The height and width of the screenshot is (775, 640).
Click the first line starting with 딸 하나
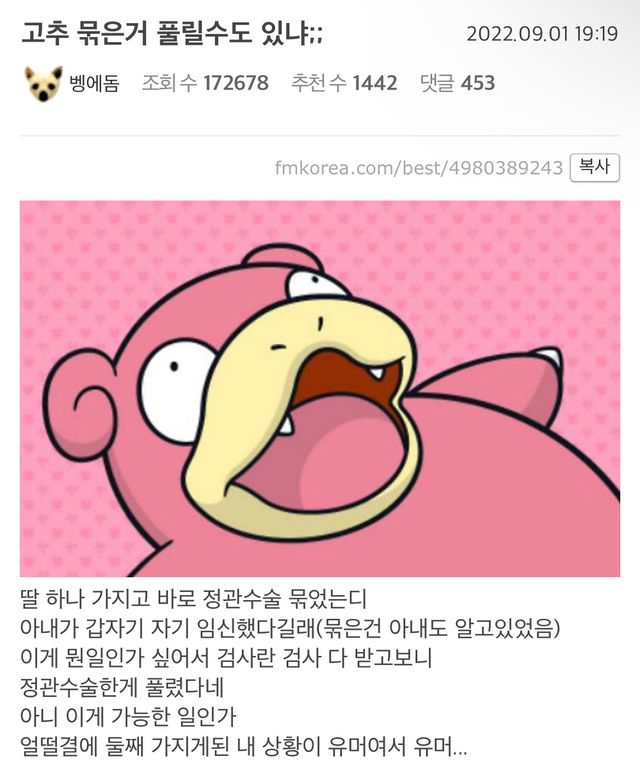point(194,599)
